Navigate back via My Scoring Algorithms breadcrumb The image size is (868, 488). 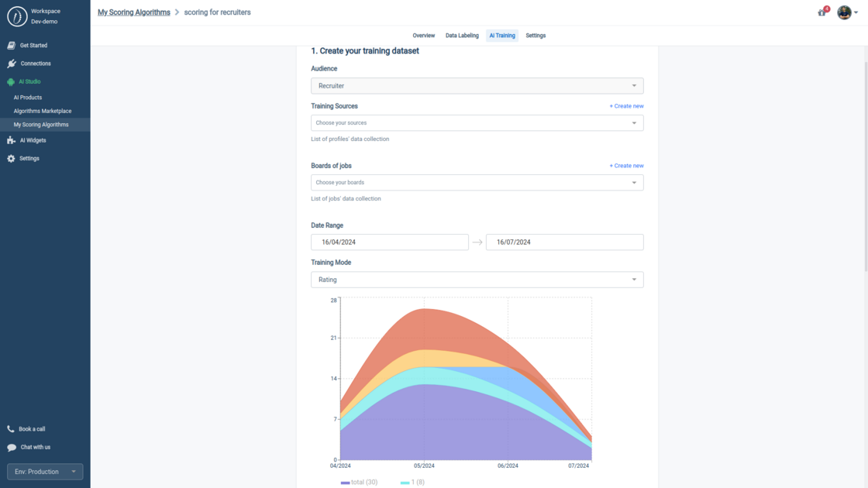[132, 12]
